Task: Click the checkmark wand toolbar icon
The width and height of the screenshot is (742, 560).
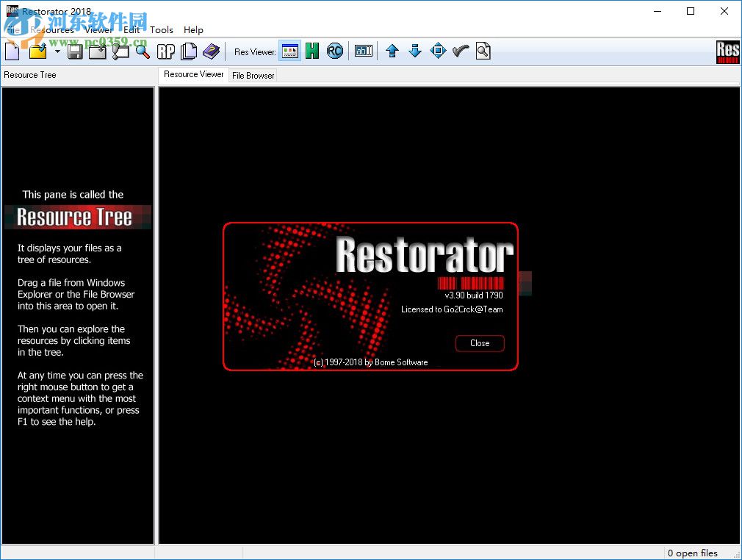Action: [x=461, y=51]
